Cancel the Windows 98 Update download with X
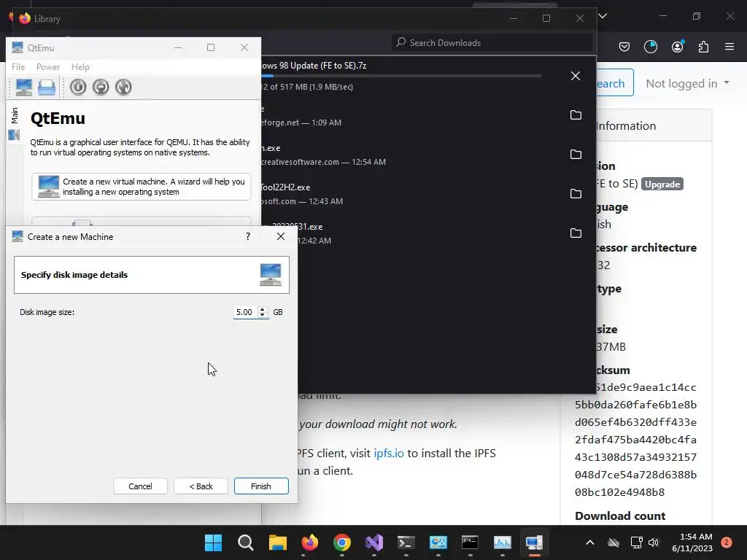Screen dimensions: 747x560 576,76
